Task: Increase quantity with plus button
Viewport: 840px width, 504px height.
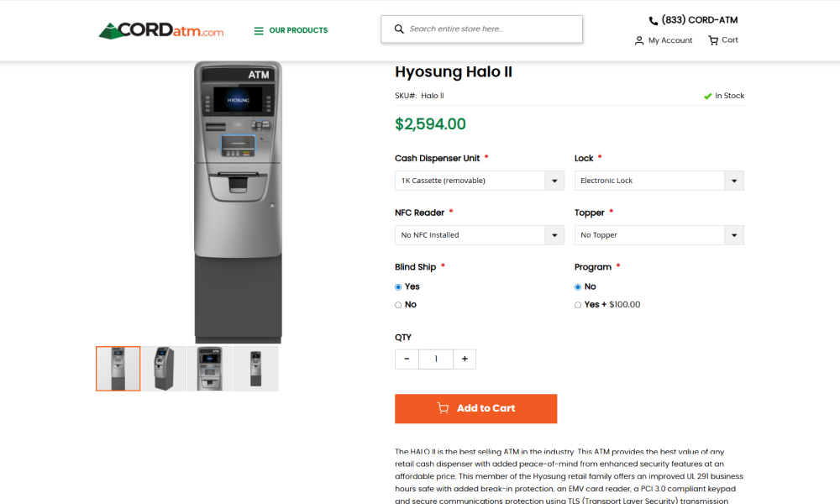Action: point(465,359)
